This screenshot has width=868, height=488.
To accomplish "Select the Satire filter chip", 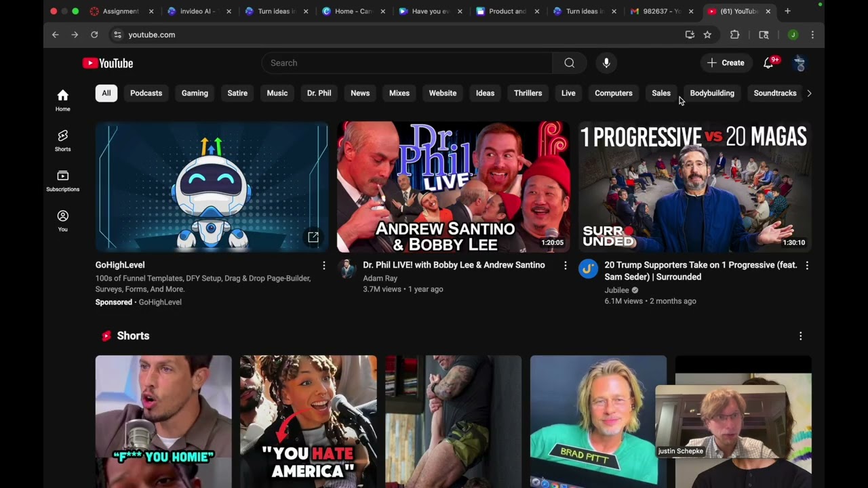I will coord(237,93).
